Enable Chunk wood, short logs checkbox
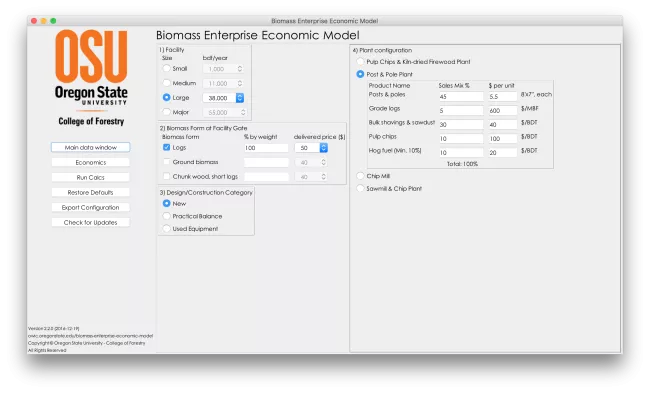 click(167, 176)
